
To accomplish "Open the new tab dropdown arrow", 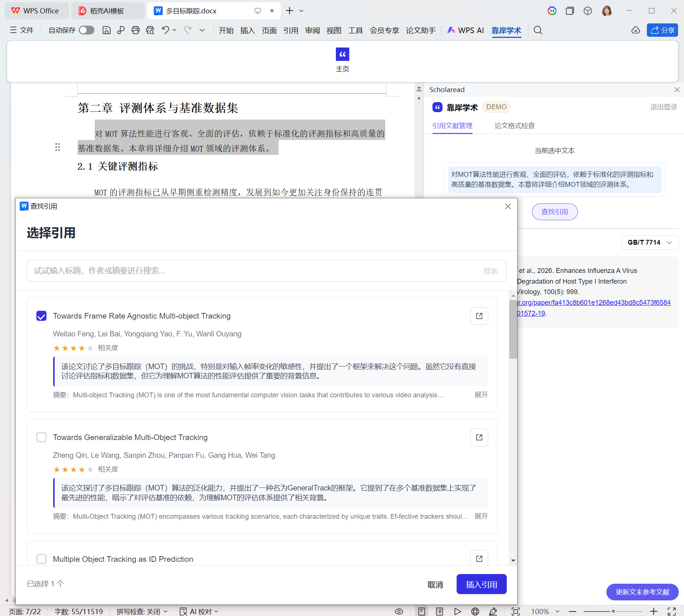I will 301,11.
